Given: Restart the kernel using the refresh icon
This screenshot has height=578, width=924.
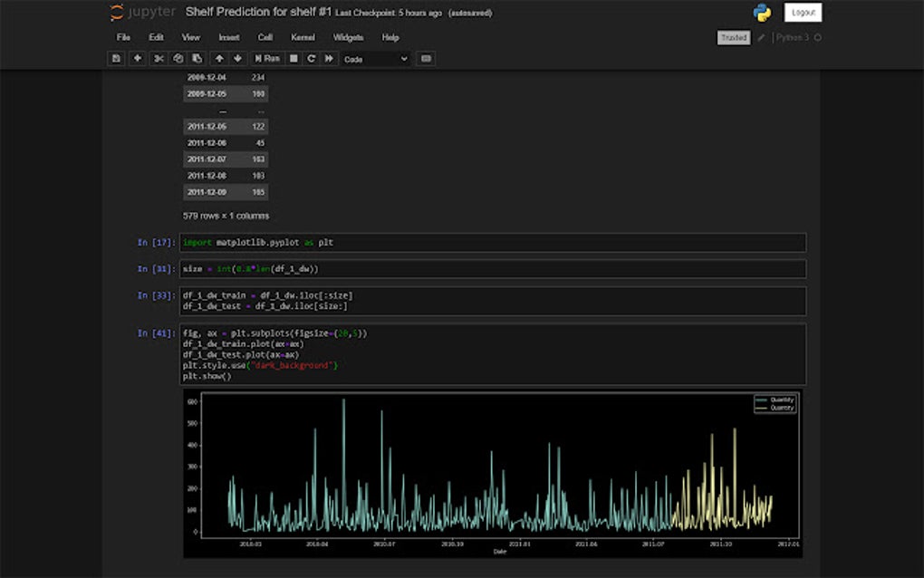Looking at the screenshot, I should (310, 58).
